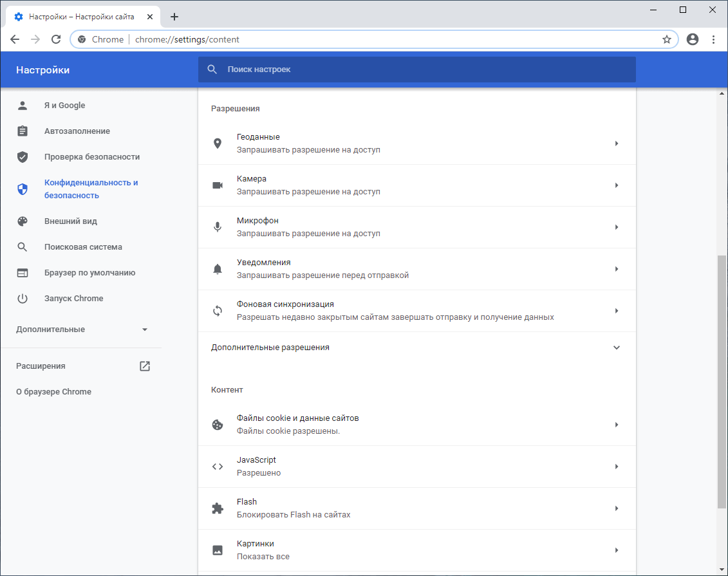Click the bookmark star icon
Screen dimensions: 728x576
tap(667, 39)
